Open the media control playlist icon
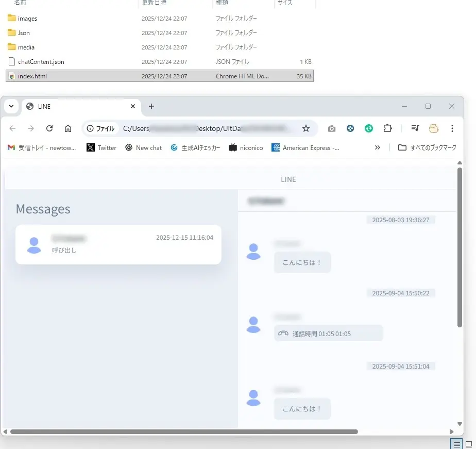Viewport: 476px width, 449px height. pyautogui.click(x=415, y=128)
